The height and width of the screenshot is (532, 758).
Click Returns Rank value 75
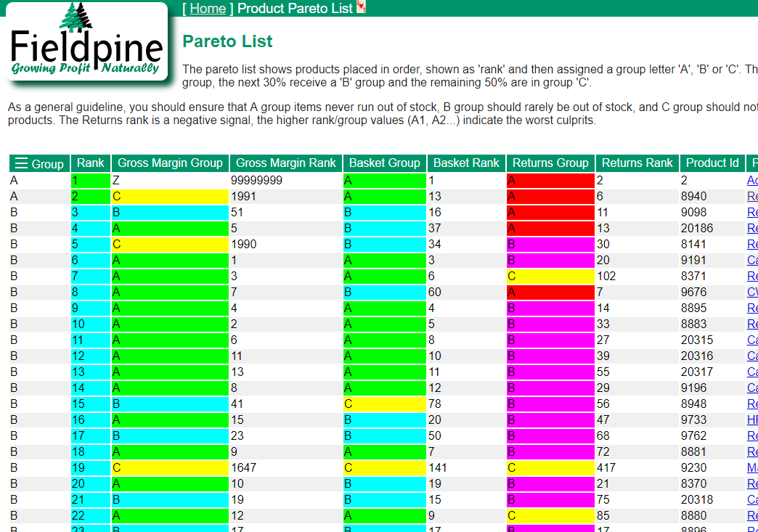(x=603, y=499)
